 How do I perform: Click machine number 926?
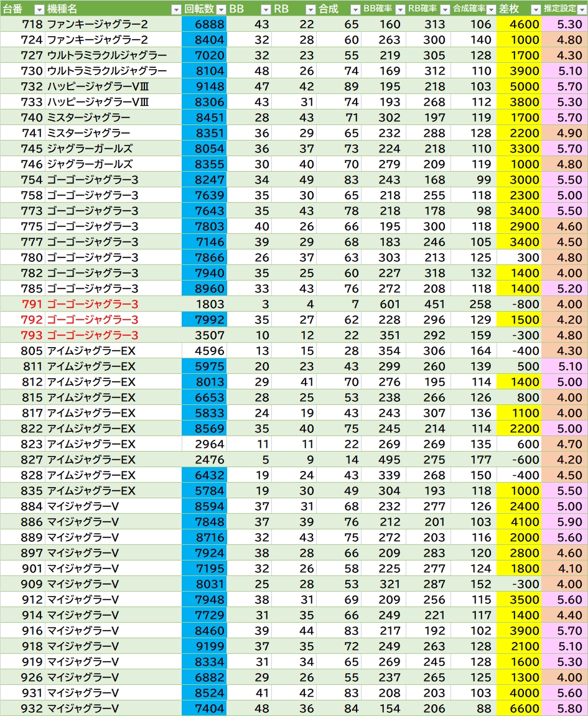point(22,676)
